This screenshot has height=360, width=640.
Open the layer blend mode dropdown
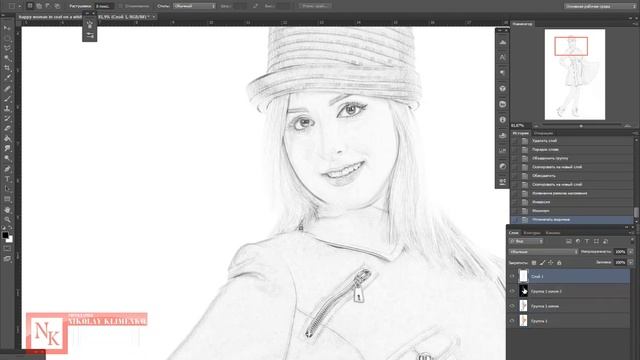tap(543, 252)
